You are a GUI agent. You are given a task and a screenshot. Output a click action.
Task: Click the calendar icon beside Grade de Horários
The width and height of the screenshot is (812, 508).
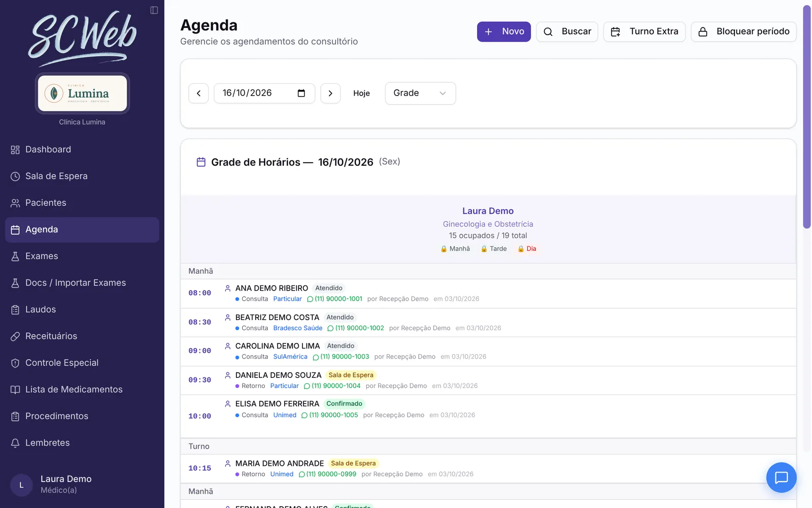coord(201,162)
